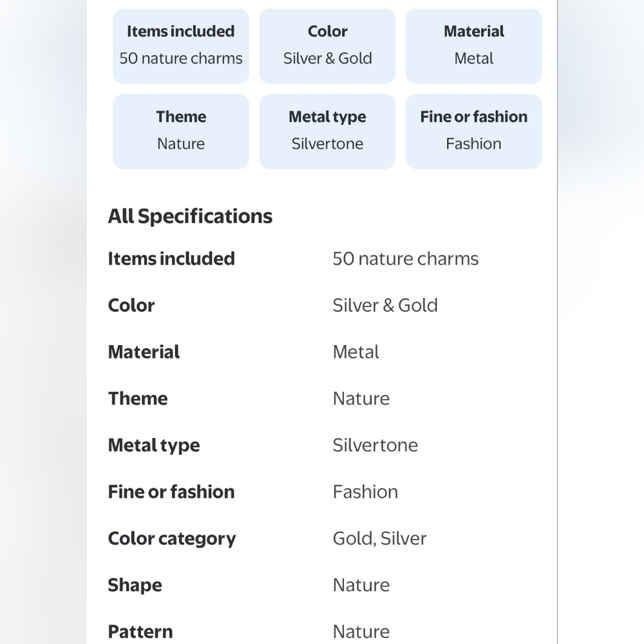Select the Material Metal highlight card
Screen dimensions: 644x644
click(x=473, y=46)
